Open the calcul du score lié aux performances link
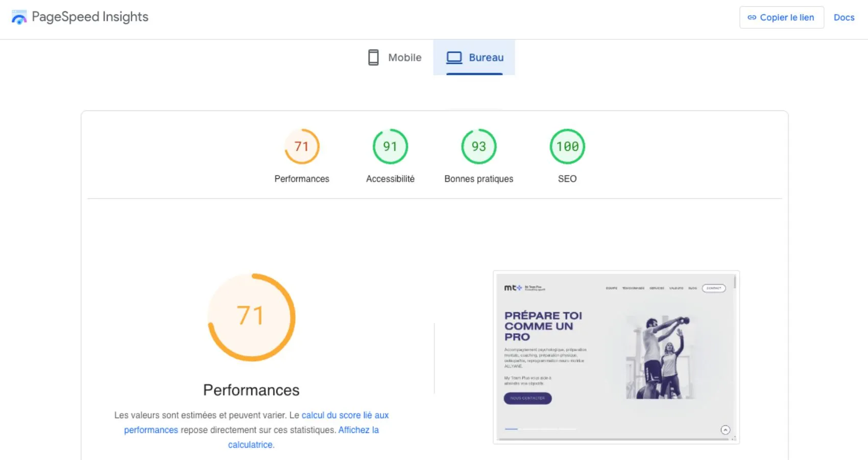The width and height of the screenshot is (868, 460). coord(345,415)
